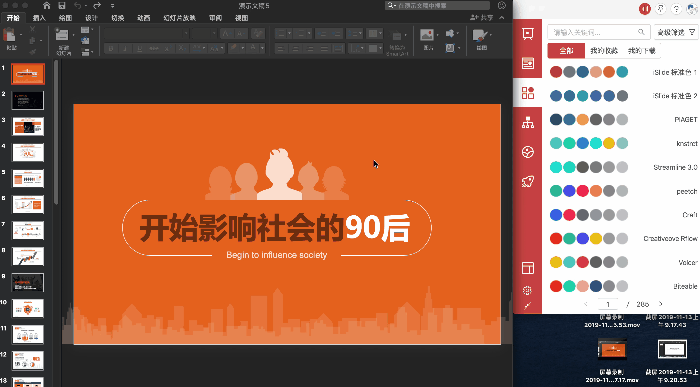700x387 pixels.
Task: Select the red 全部 filter tab
Action: pos(566,51)
